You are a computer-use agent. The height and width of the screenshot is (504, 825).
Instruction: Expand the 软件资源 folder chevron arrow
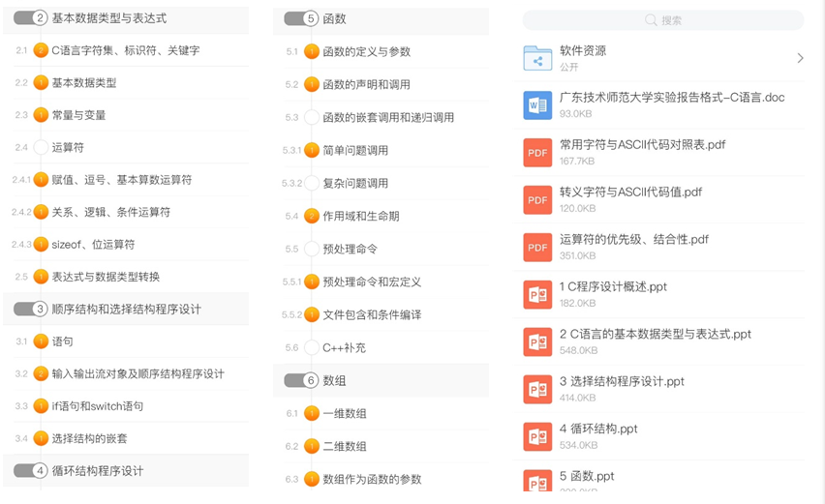(800, 58)
